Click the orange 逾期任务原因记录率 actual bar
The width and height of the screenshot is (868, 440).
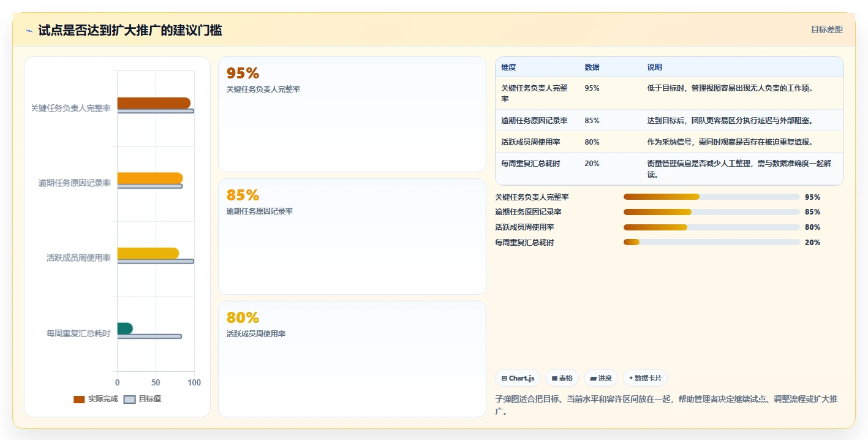pos(150,178)
